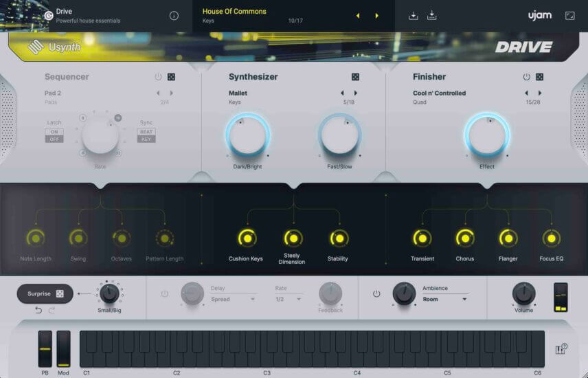This screenshot has width=588, height=378.
Task: Open the info icon next to Drive
Action: point(174,16)
